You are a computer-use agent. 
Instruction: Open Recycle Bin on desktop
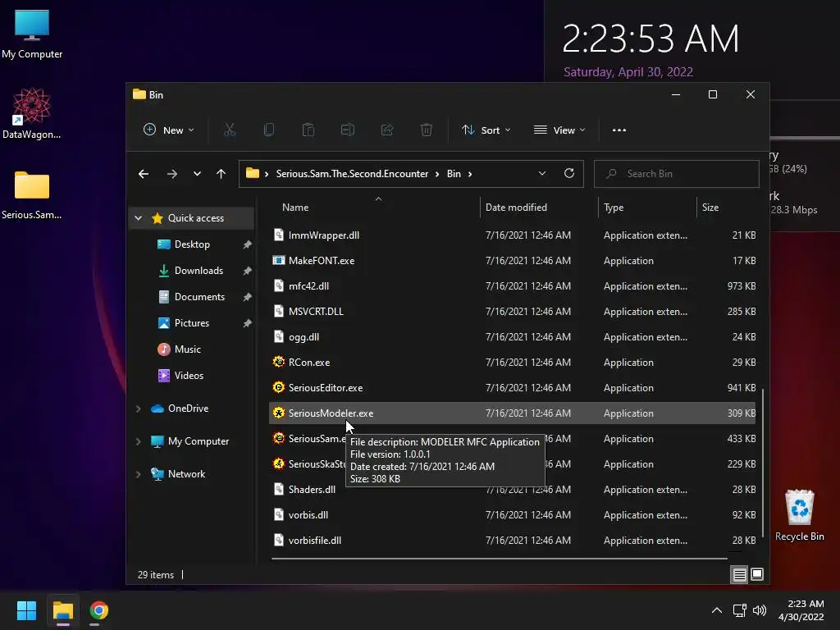tap(799, 515)
